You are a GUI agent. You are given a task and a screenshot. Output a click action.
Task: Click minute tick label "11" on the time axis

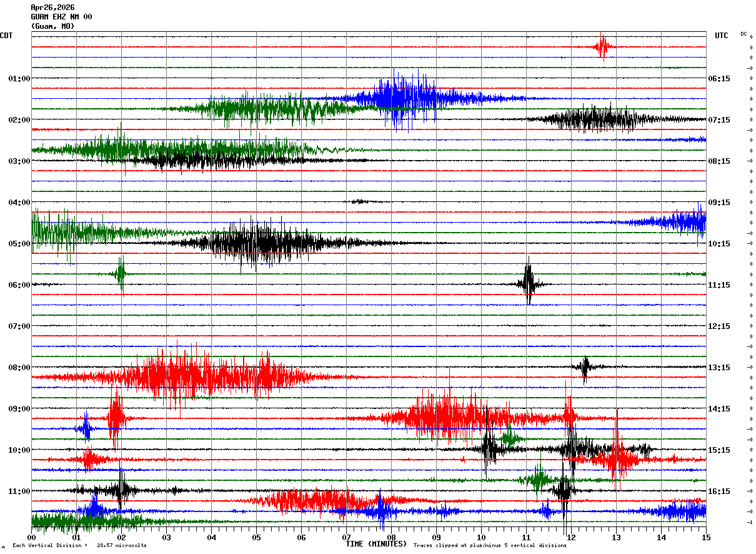pos(526,537)
